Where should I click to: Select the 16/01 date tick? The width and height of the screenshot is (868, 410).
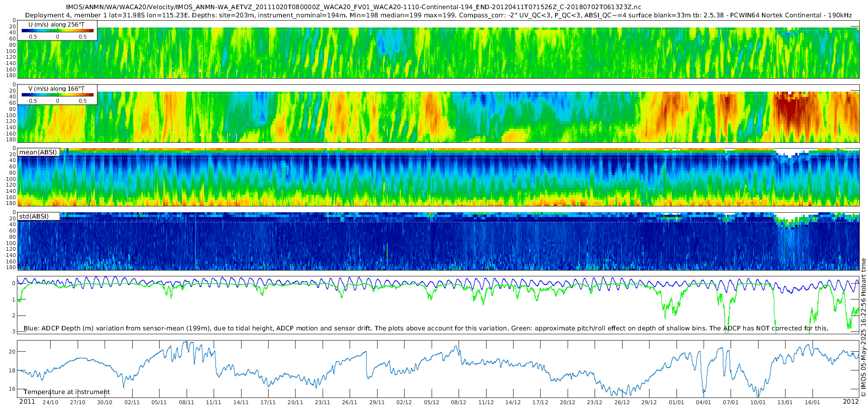click(813, 402)
